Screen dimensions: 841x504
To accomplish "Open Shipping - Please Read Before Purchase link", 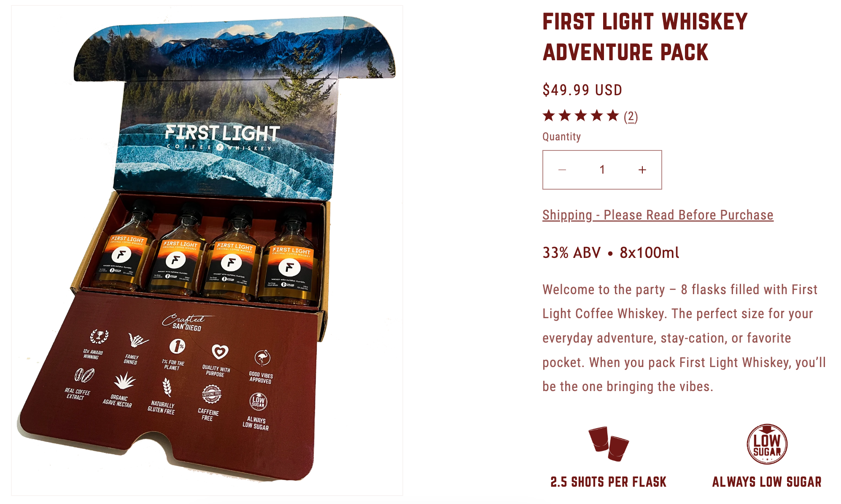I will coord(658,215).
